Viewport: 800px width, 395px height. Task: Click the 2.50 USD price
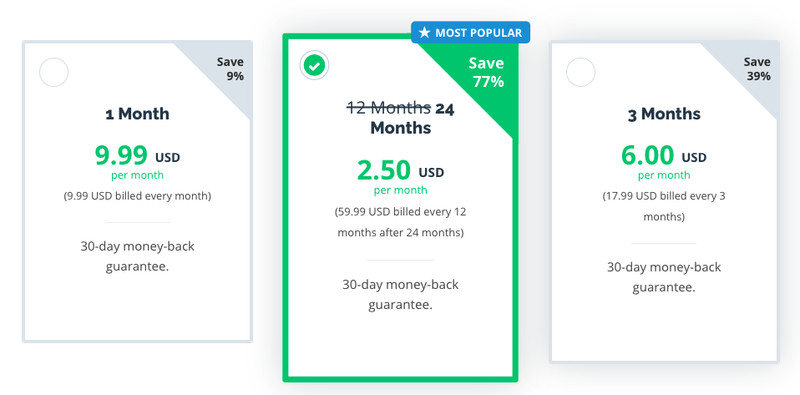(x=401, y=170)
